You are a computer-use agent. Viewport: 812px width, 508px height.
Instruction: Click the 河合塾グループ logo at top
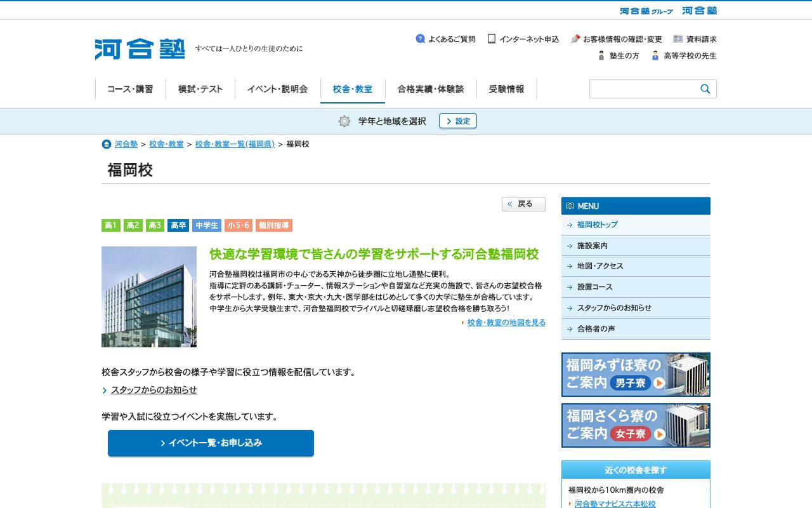[x=646, y=11]
